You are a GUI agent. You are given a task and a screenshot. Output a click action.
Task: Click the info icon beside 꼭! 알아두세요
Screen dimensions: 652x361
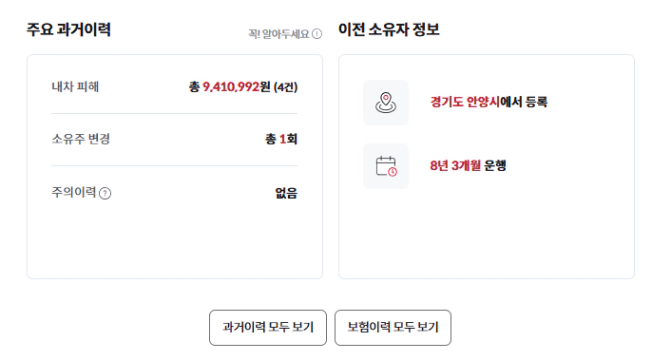tap(317, 34)
